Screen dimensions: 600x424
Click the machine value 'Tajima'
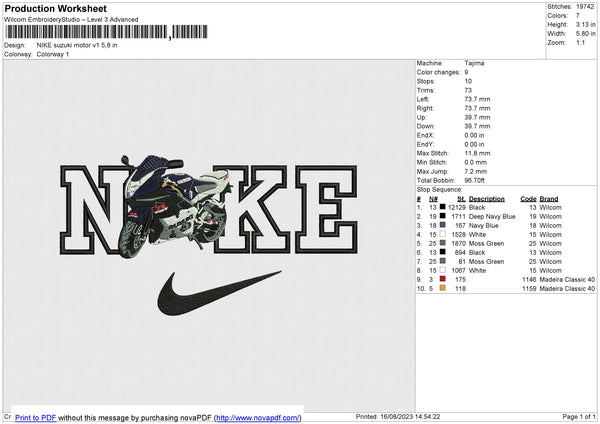[474, 63]
